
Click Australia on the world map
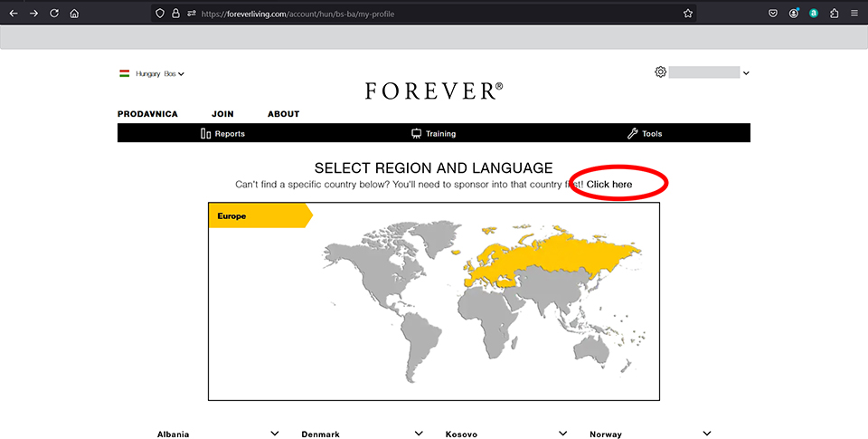click(591, 349)
